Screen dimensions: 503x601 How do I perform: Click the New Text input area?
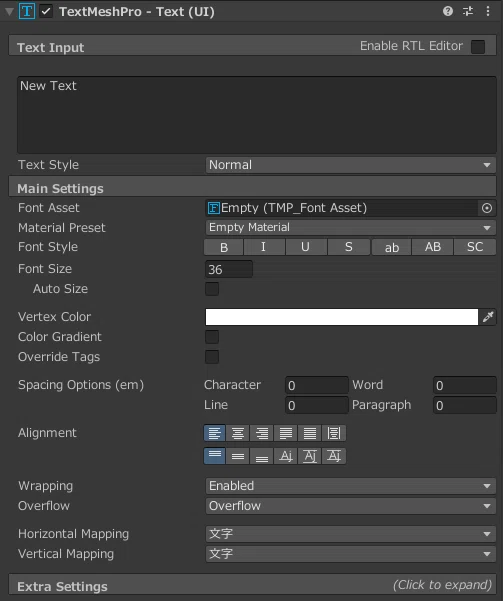coord(256,115)
